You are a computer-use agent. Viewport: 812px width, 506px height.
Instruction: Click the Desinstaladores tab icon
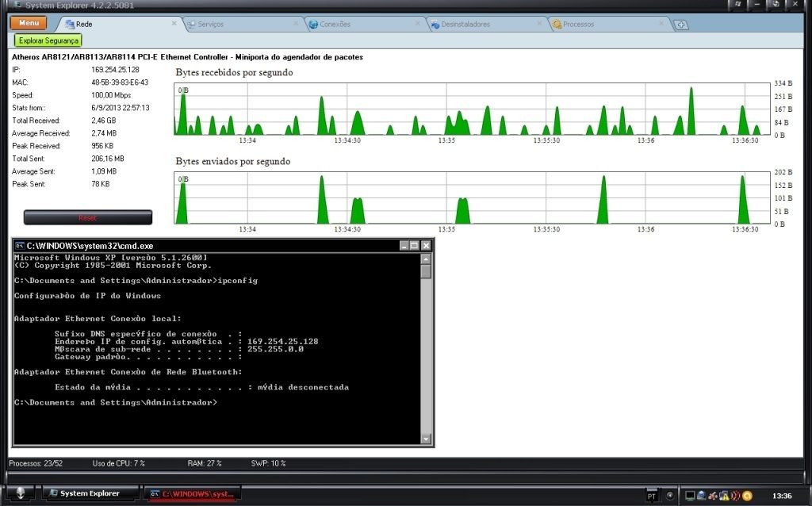[435, 24]
